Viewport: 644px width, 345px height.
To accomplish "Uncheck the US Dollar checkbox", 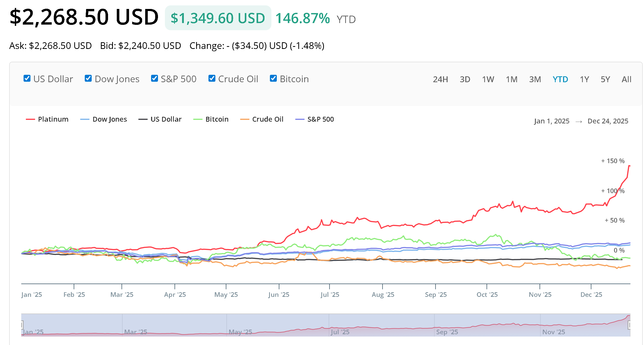I will point(27,78).
